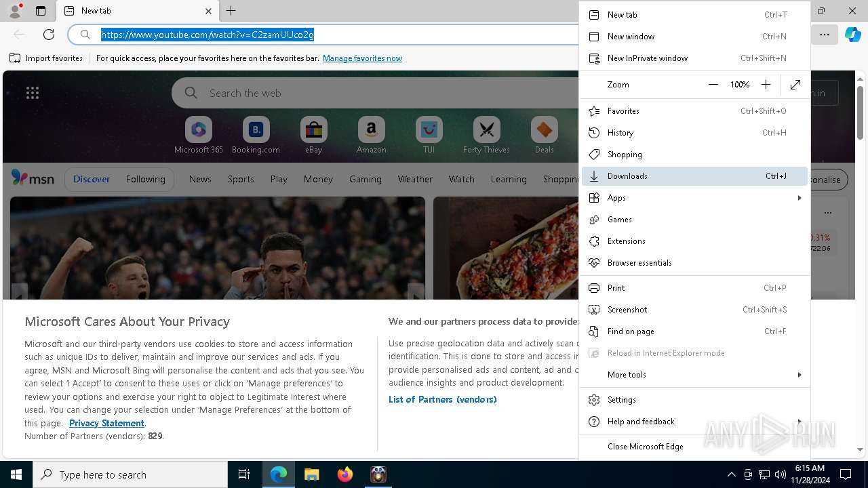Viewport: 868px width, 488px height.
Task: Open the Gaming category
Action: pos(366,179)
